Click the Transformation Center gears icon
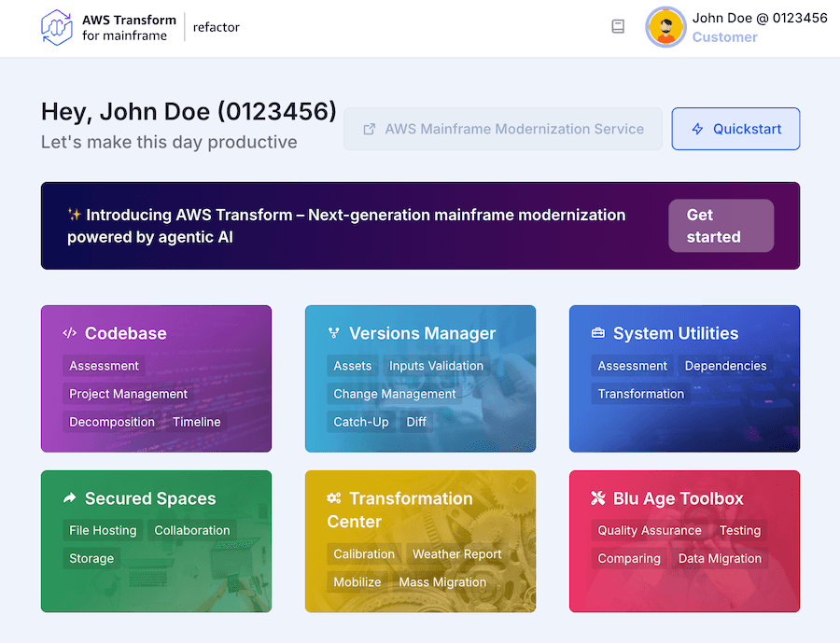 click(x=334, y=498)
